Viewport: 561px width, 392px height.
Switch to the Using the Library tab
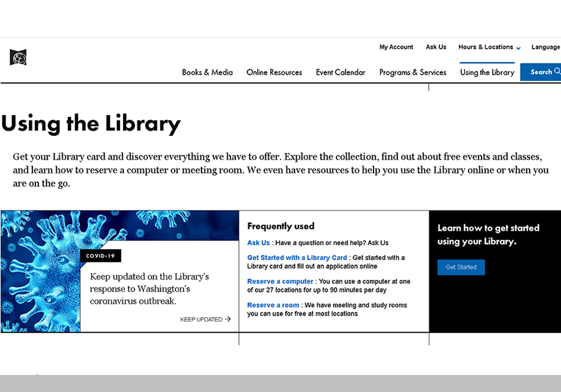pyautogui.click(x=487, y=72)
